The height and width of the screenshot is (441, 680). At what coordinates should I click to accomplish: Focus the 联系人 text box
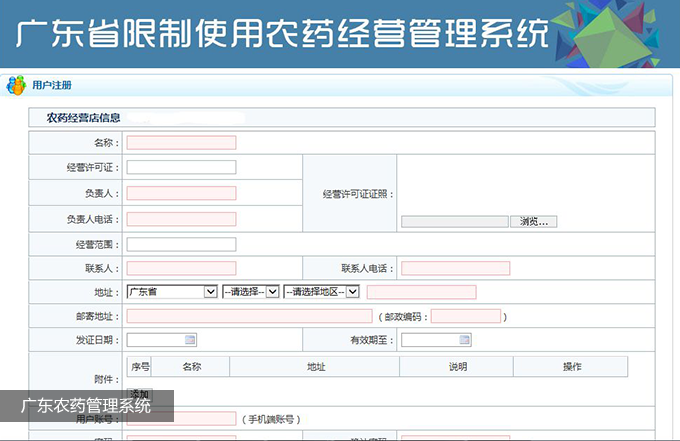[181, 268]
